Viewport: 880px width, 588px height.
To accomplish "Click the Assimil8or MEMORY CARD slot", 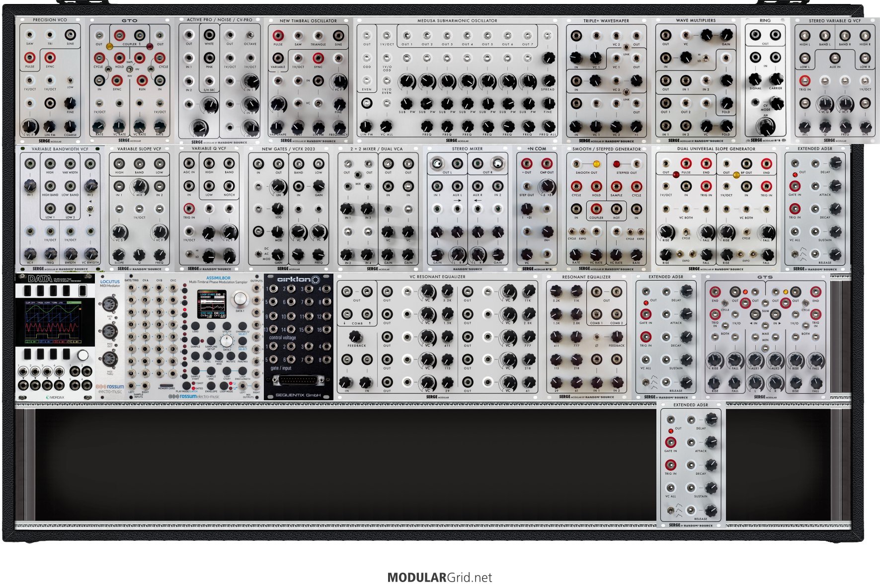I will pyautogui.click(x=166, y=385).
